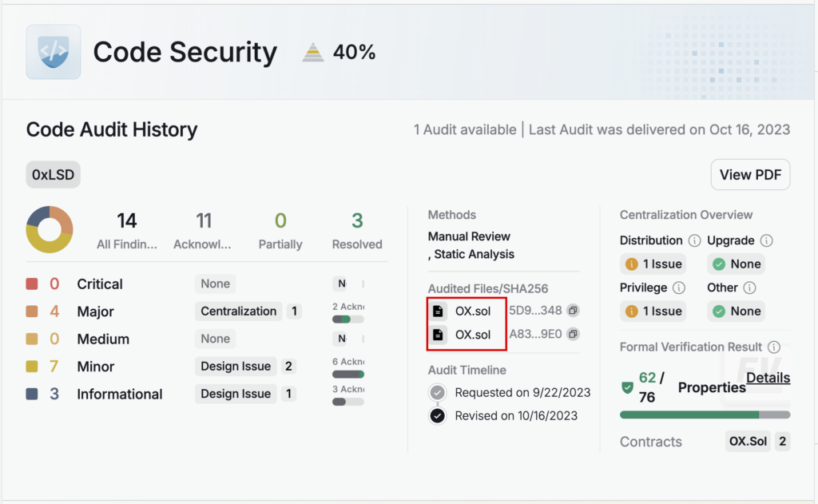
Task: Select the 0 Partially count
Action: coord(280,220)
